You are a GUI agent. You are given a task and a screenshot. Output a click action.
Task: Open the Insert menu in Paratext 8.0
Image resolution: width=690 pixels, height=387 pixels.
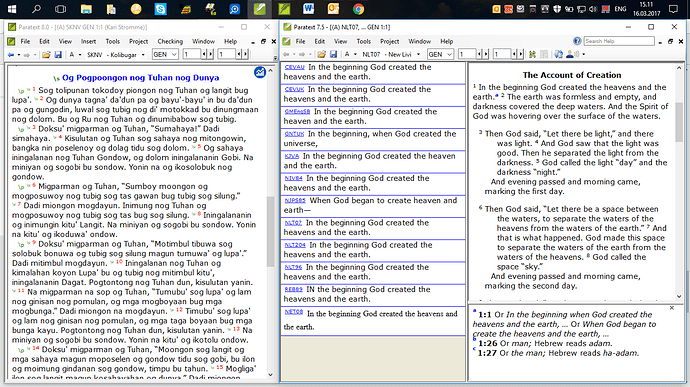click(88, 41)
